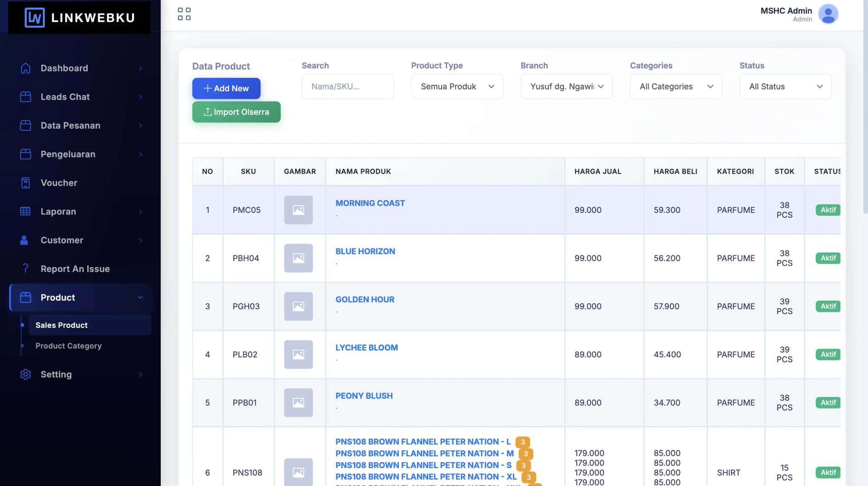This screenshot has width=868, height=486.
Task: Open the Dashboard menu label
Action: [64, 68]
